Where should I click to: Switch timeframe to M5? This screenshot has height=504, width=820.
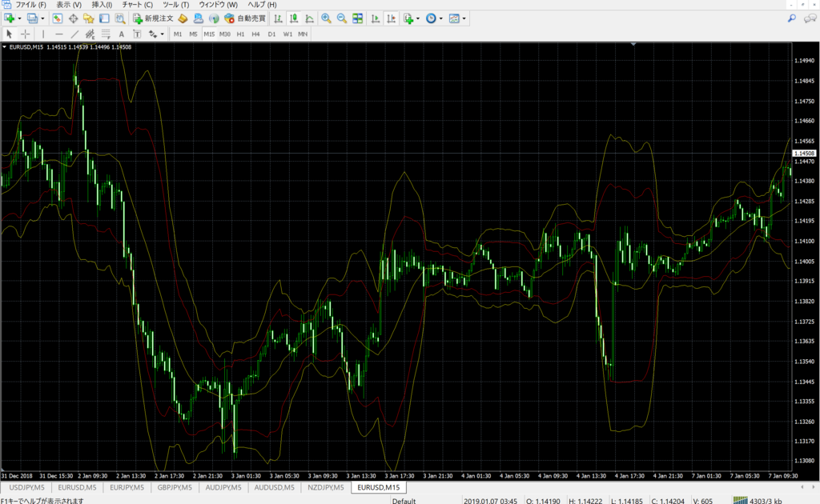[x=193, y=34]
